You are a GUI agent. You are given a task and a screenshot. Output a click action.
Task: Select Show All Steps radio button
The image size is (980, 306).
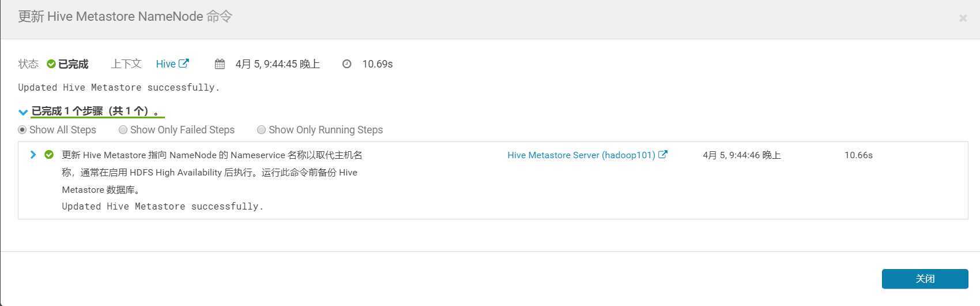click(x=22, y=130)
